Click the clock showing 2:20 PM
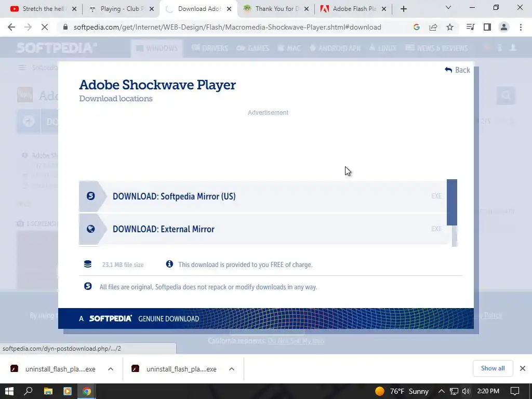 point(488,391)
